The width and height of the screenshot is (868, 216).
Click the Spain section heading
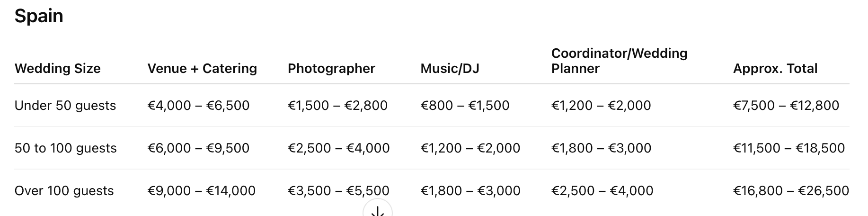point(39,16)
